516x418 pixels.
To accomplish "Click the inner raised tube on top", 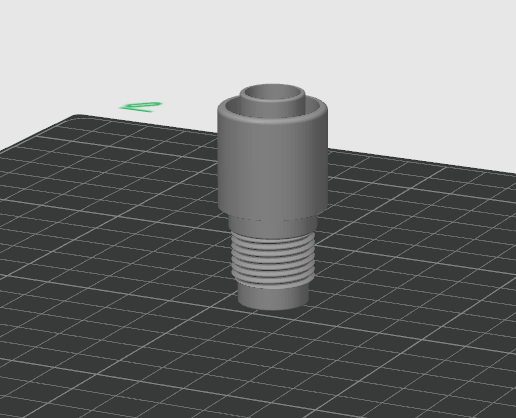I will 272,101.
